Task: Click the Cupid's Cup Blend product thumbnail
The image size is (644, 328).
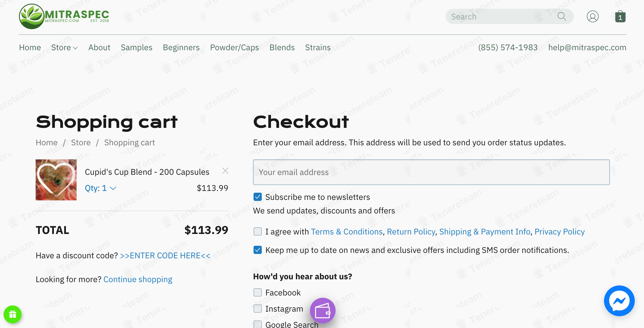Action: 56,180
